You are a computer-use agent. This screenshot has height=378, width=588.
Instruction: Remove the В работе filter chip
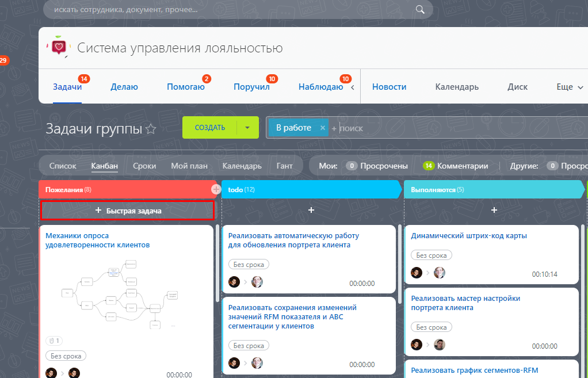click(x=323, y=128)
